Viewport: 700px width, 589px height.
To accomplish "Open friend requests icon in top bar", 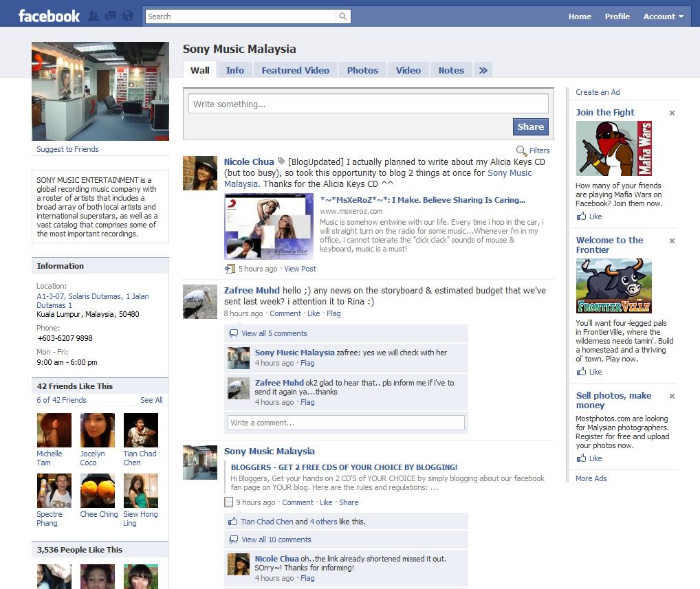I will click(94, 16).
